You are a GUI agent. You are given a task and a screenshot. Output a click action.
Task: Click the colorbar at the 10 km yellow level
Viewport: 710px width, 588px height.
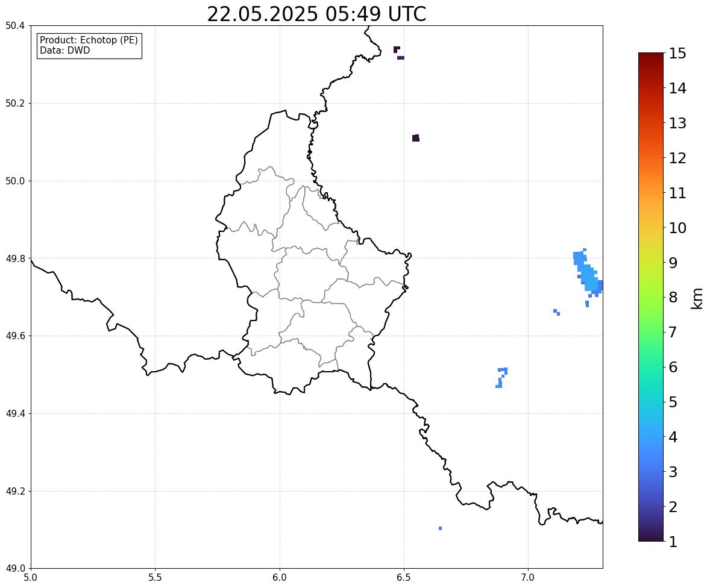click(651, 228)
